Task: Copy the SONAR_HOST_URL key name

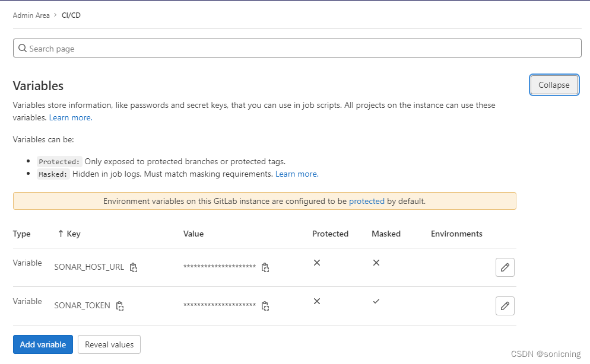Action: (x=134, y=267)
